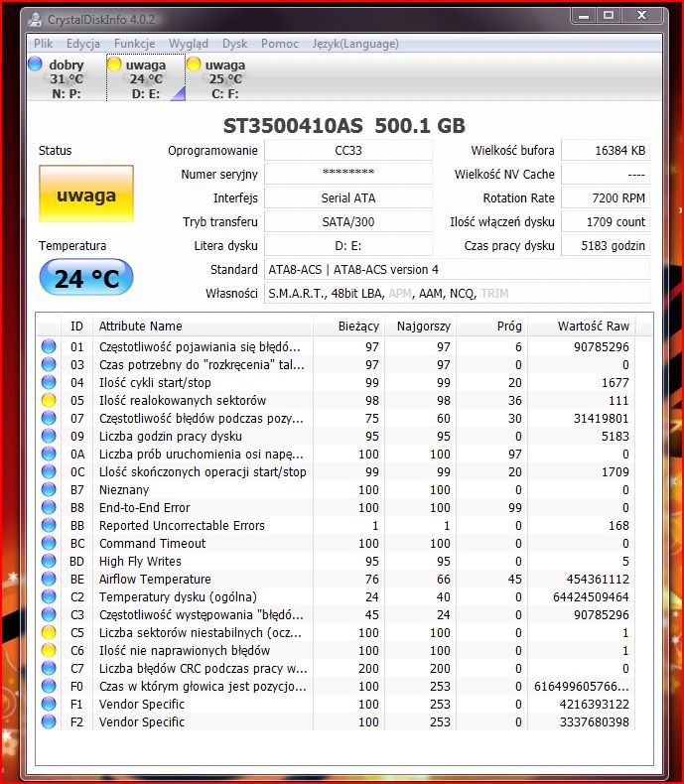Viewport: 684px width, 784px height.
Task: Open the Język(Language) menu
Action: point(355,44)
